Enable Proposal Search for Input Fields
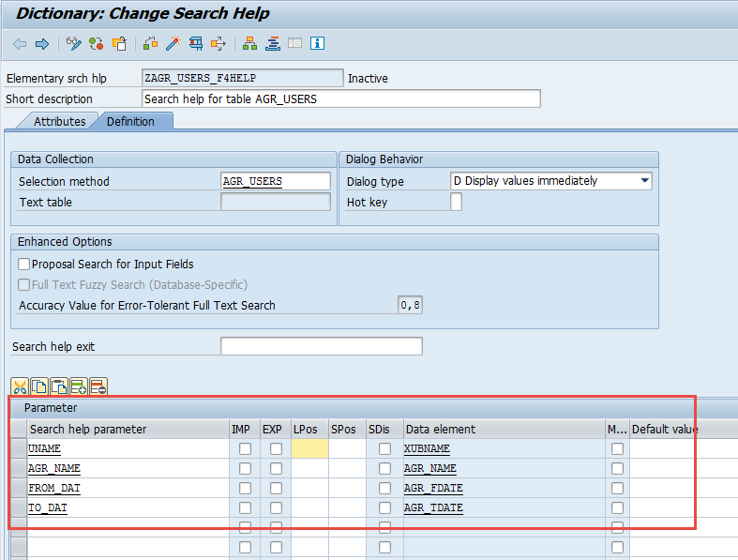This screenshot has height=560, width=738. pos(24,264)
